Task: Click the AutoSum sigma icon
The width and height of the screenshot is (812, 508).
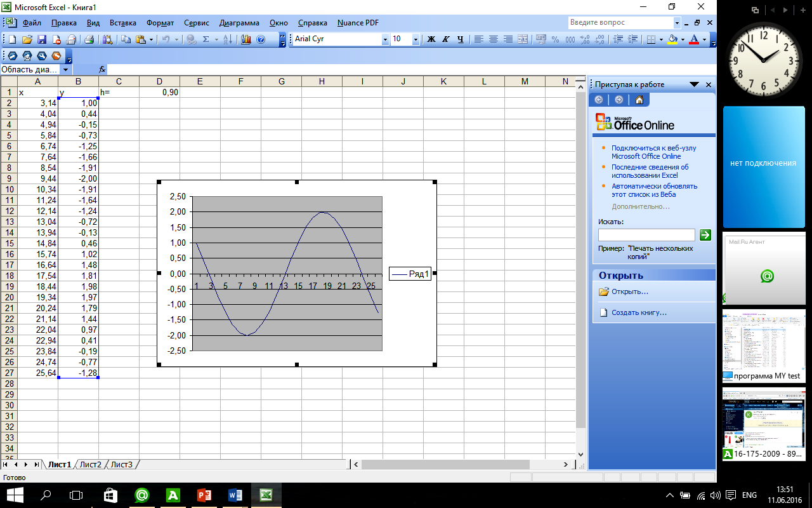Action: coord(206,39)
